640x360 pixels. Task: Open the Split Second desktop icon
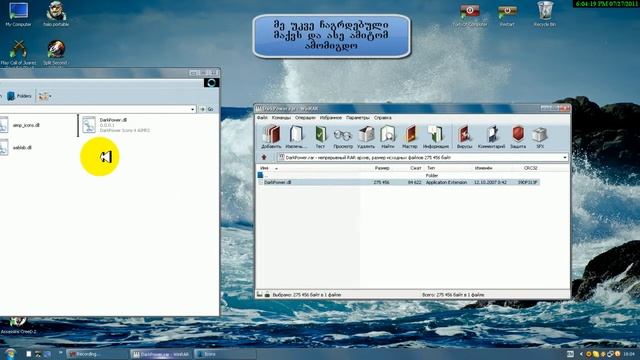point(56,52)
